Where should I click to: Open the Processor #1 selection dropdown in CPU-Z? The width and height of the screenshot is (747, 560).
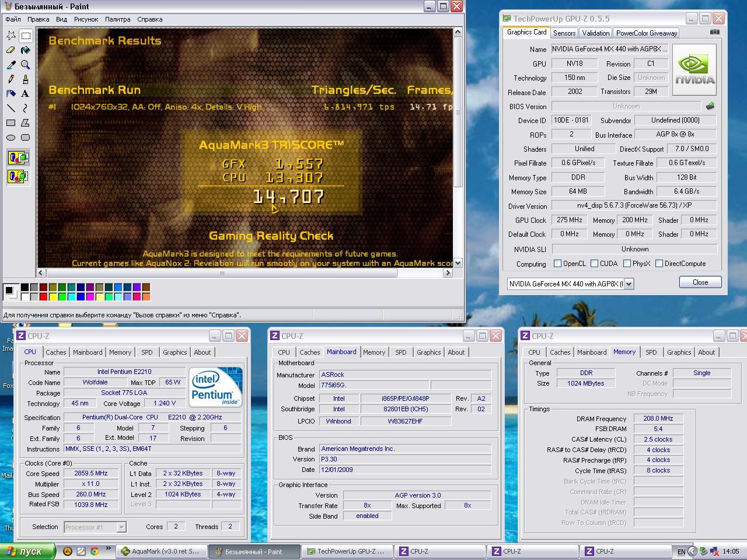121,527
